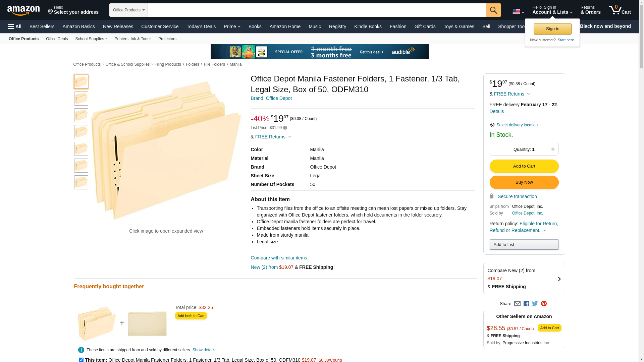
Task: Open the language flag selector dropdown
Action: (x=518, y=12)
